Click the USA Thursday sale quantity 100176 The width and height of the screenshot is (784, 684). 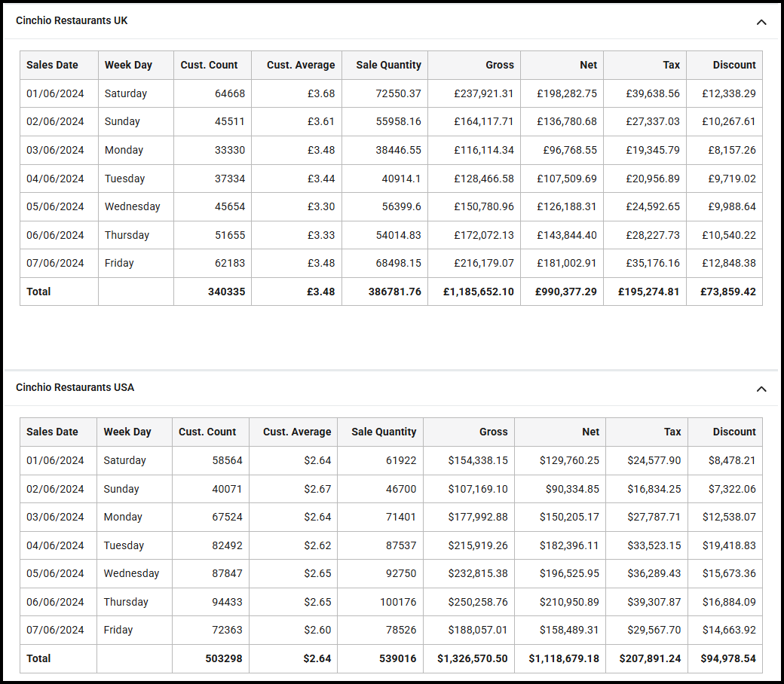pos(397,603)
